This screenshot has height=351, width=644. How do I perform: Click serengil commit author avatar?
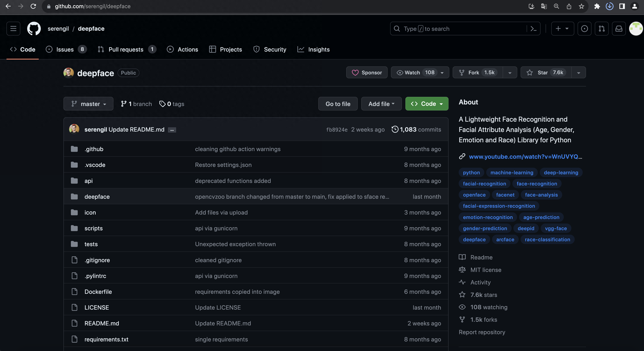point(74,129)
